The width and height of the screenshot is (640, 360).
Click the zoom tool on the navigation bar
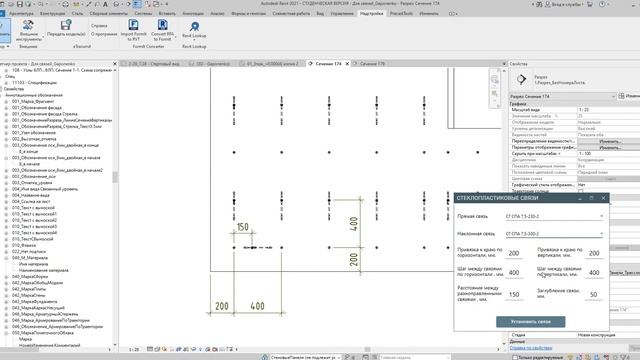(495, 94)
